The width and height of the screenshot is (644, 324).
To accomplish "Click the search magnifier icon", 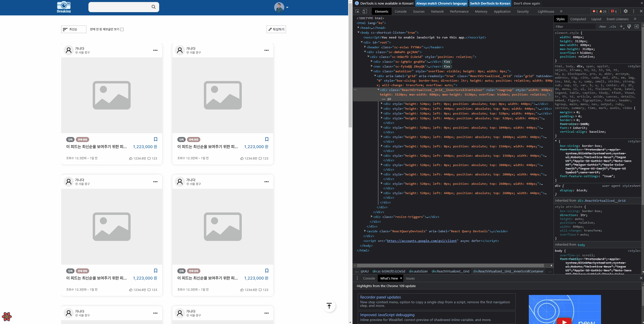I will point(153,7).
